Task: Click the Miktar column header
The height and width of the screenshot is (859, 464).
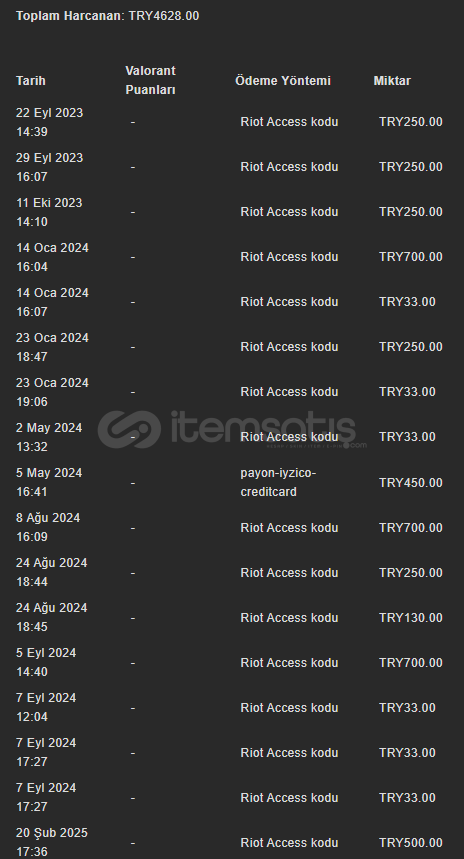Action: tap(392, 81)
